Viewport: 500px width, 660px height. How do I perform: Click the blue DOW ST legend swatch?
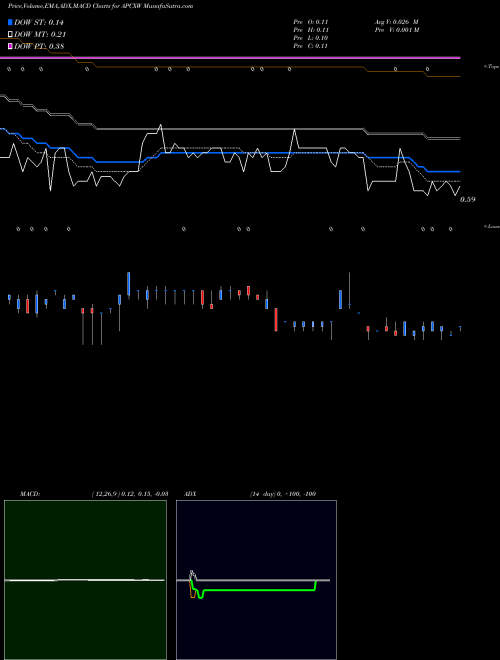pyautogui.click(x=10, y=22)
